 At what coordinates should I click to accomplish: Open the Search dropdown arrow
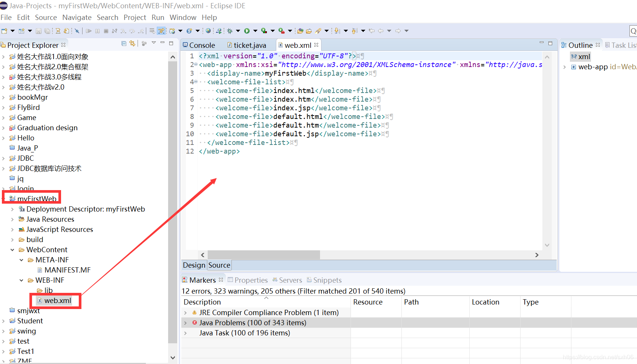coord(326,31)
